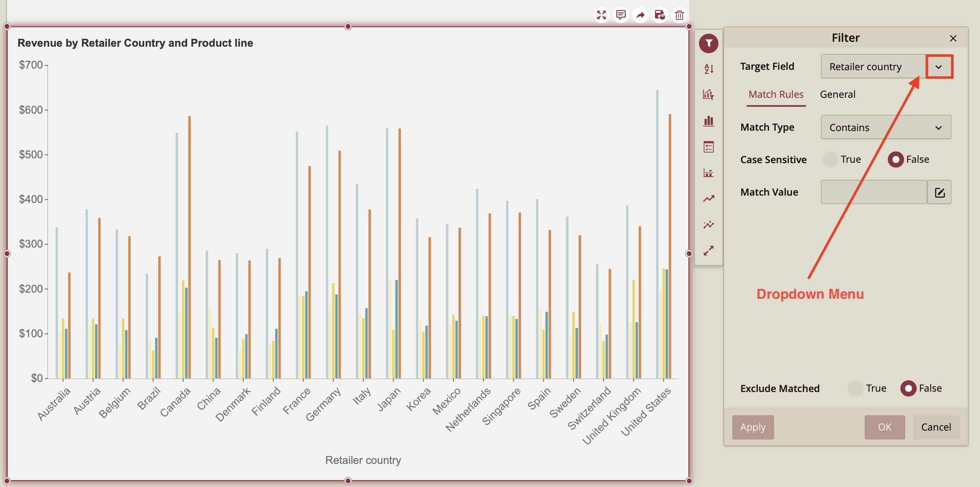Image resolution: width=980 pixels, height=487 pixels.
Task: Click the 'Match Value' label
Action: click(769, 192)
